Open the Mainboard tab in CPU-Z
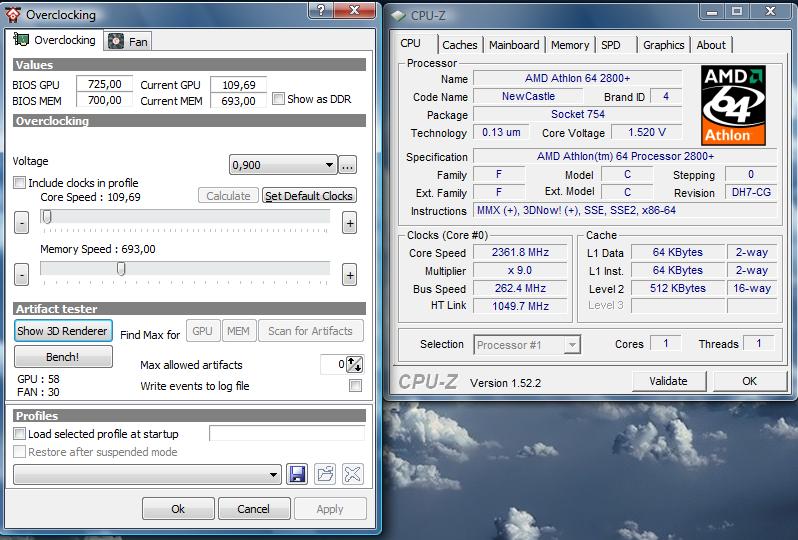The width and height of the screenshot is (798, 540). pyautogui.click(x=514, y=45)
